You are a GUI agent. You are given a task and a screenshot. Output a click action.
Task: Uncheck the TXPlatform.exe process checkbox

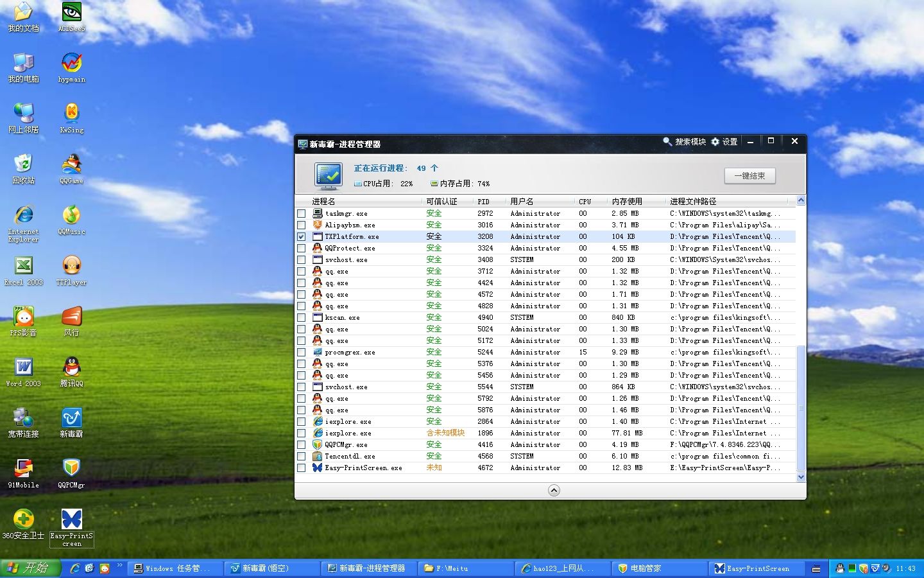(x=301, y=236)
